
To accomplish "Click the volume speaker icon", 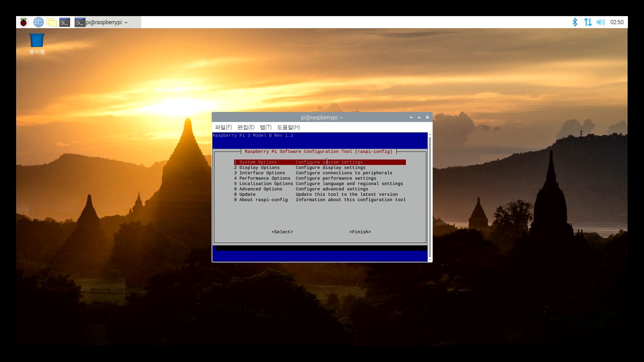I will pyautogui.click(x=600, y=22).
